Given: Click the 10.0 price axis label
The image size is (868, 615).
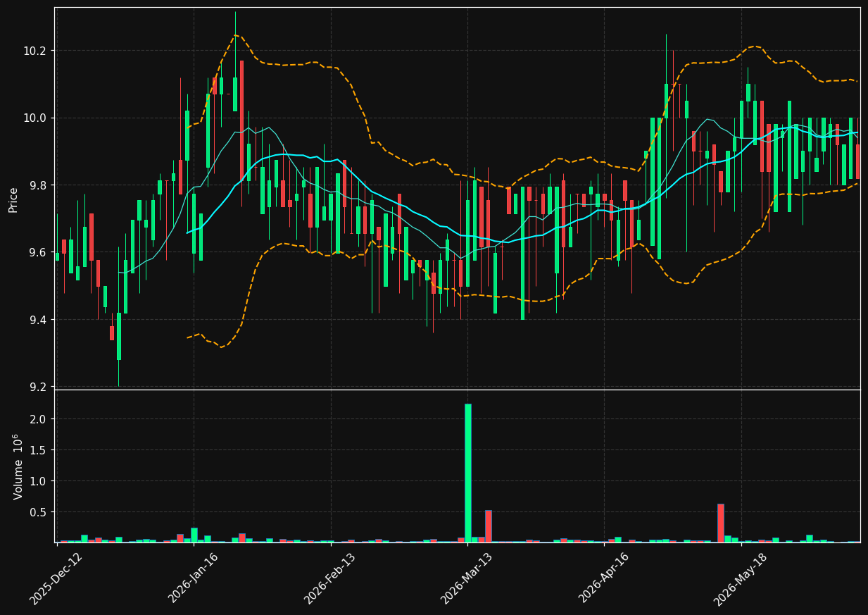Looking at the screenshot, I should click(36, 118).
